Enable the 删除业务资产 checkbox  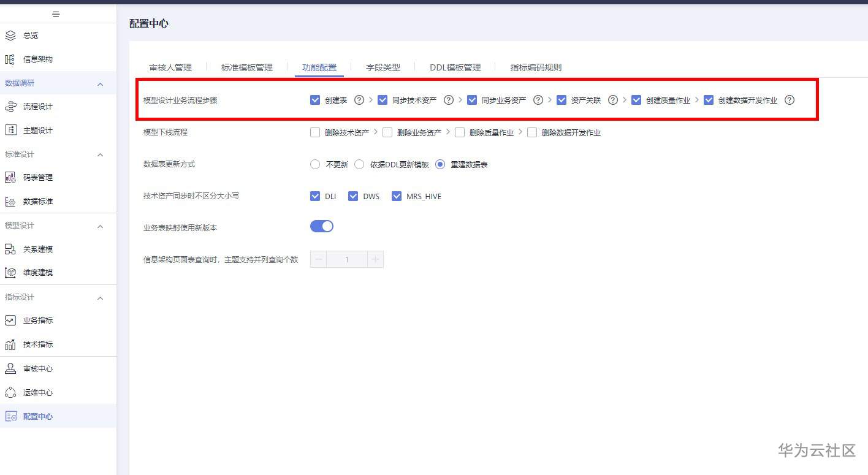[x=387, y=132]
